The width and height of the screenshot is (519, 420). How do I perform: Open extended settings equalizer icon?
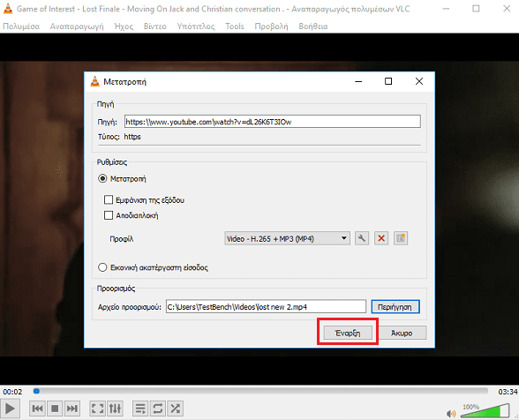tap(115, 409)
